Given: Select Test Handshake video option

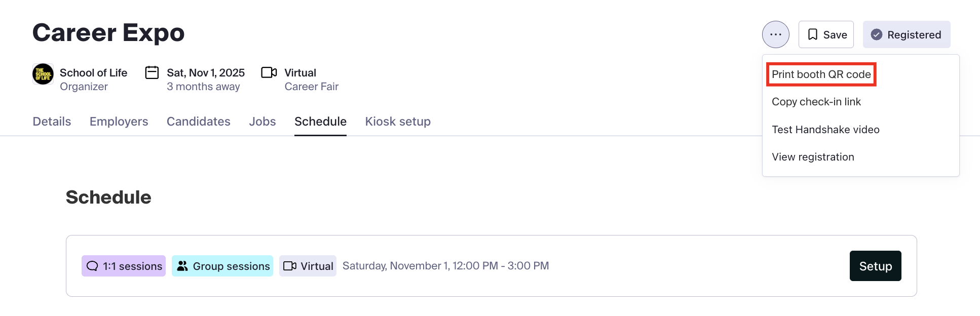Looking at the screenshot, I should coord(825,130).
